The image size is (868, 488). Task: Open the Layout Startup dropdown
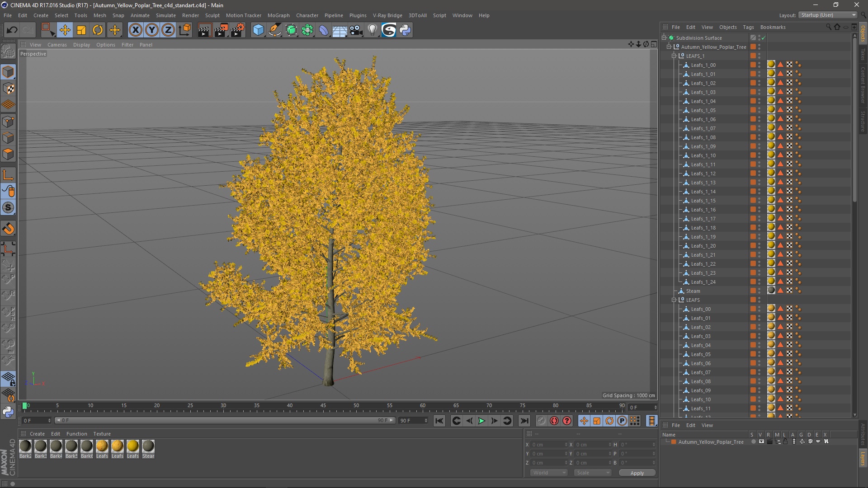click(x=828, y=15)
